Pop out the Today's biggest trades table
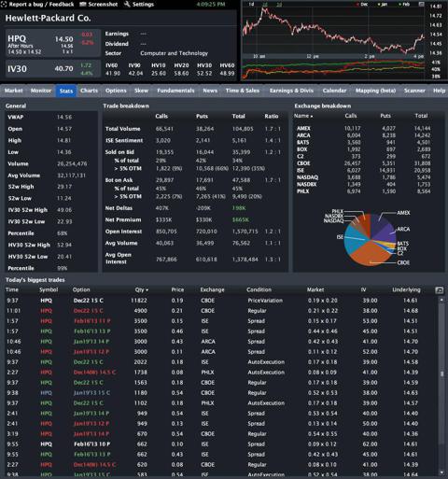The width and height of the screenshot is (448, 479). pyautogui.click(x=439, y=290)
